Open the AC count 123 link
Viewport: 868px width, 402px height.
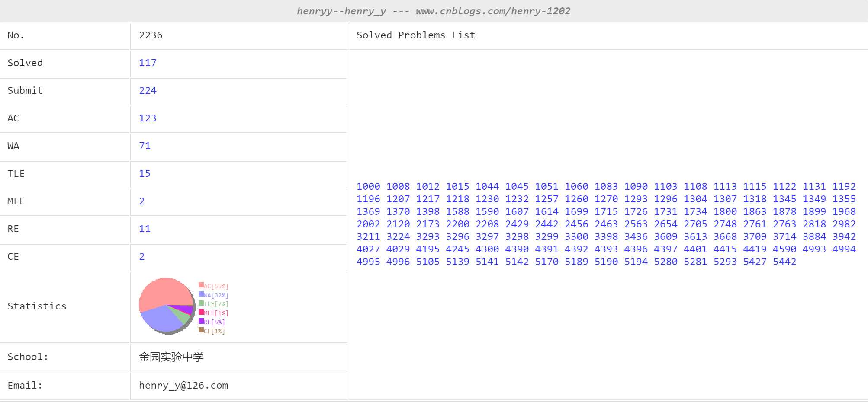pyautogui.click(x=148, y=118)
